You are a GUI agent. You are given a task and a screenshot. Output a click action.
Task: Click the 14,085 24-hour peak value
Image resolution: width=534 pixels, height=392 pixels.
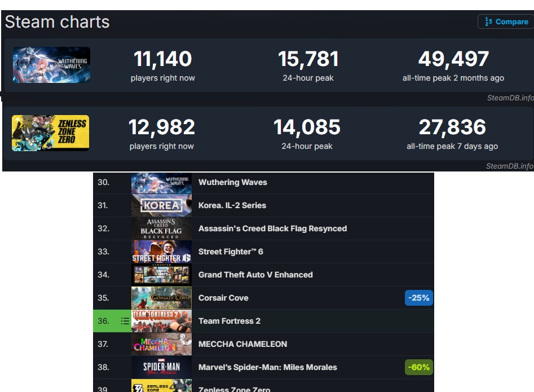(307, 127)
